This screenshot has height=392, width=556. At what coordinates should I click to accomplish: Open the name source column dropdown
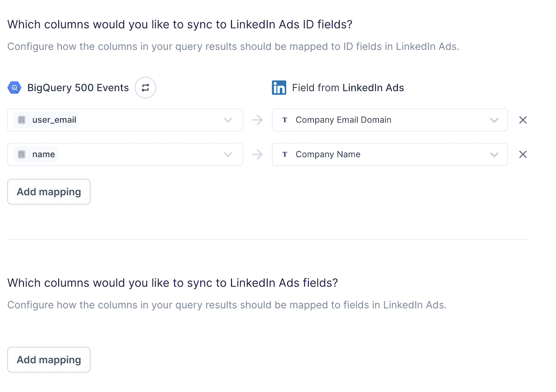pyautogui.click(x=125, y=155)
